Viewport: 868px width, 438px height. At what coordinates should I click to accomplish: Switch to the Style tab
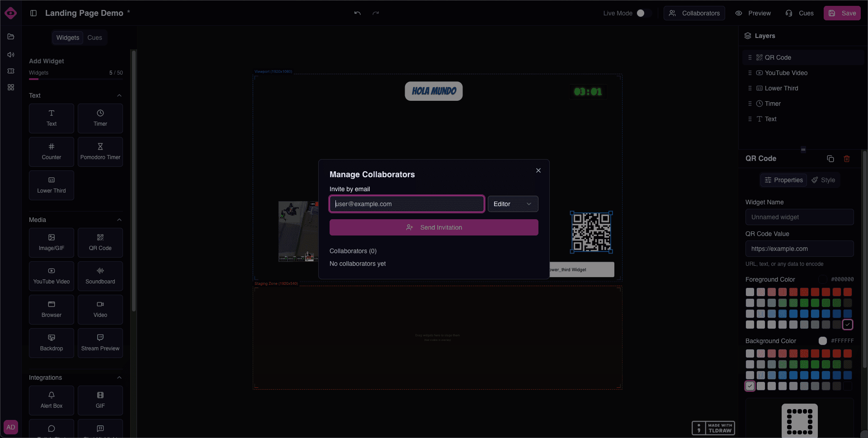824,180
